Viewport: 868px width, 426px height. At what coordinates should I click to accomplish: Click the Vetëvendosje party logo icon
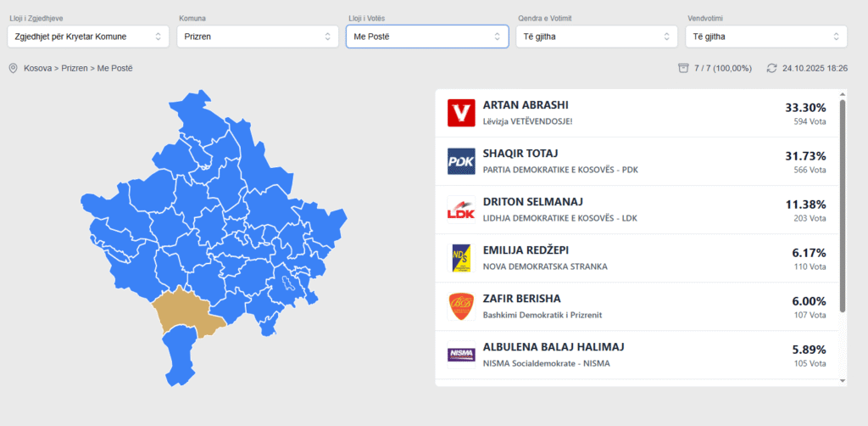coord(461,113)
